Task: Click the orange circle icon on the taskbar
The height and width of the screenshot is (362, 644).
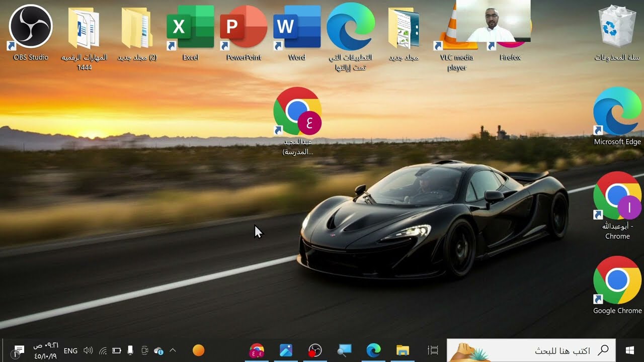Action: point(199,350)
